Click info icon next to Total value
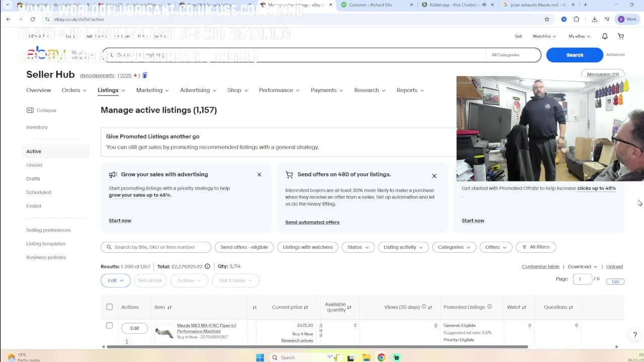This screenshot has width=644, height=362. tap(207, 266)
